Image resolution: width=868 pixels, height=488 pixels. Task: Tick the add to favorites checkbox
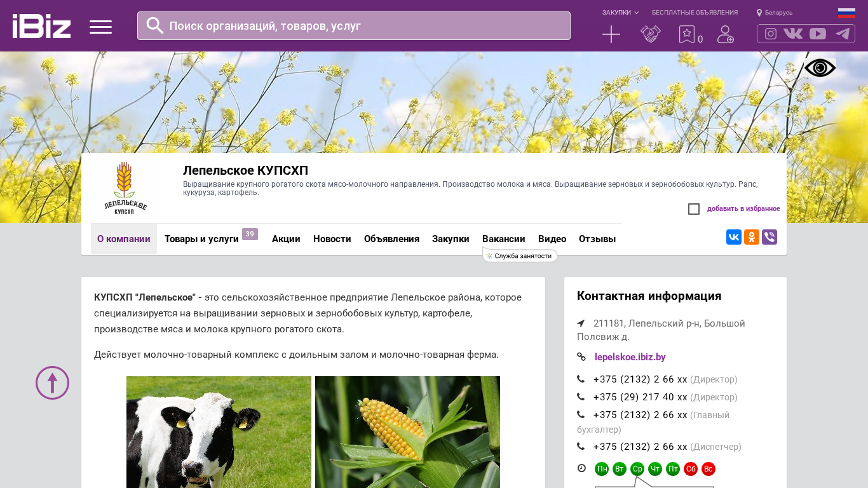click(x=694, y=209)
